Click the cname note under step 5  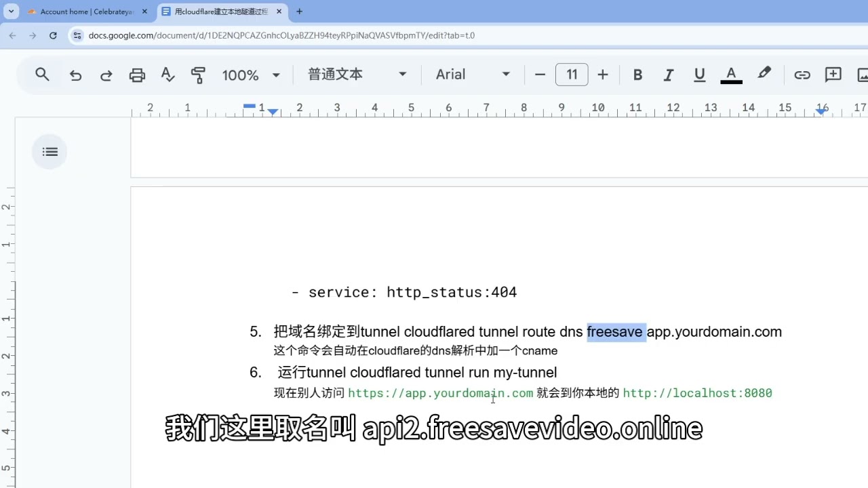point(416,351)
